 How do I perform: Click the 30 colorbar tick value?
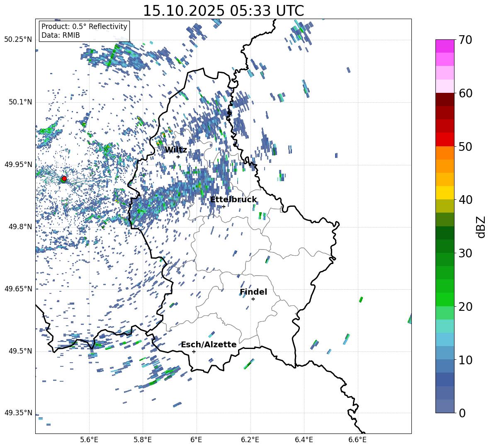465,253
